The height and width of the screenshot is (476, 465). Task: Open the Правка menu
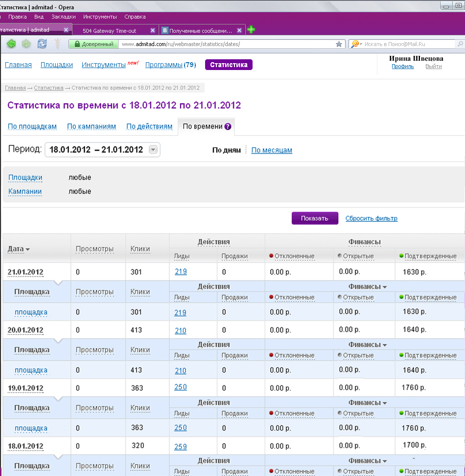tap(17, 17)
